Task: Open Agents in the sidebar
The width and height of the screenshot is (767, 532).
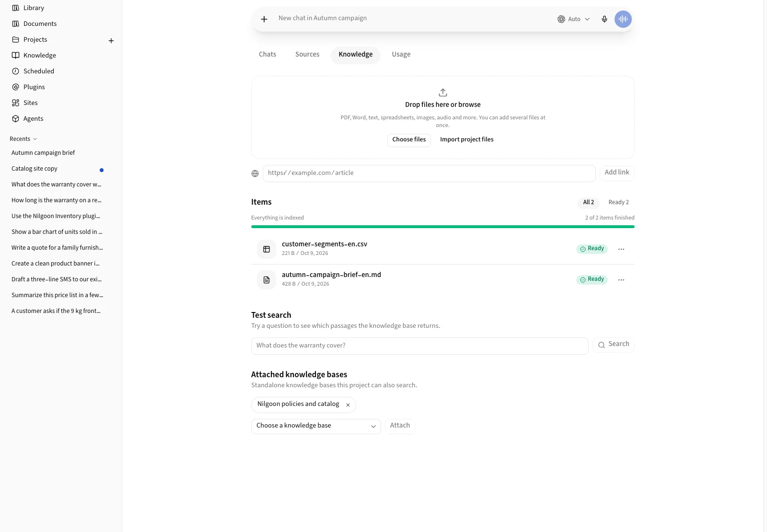Action: 61,118
